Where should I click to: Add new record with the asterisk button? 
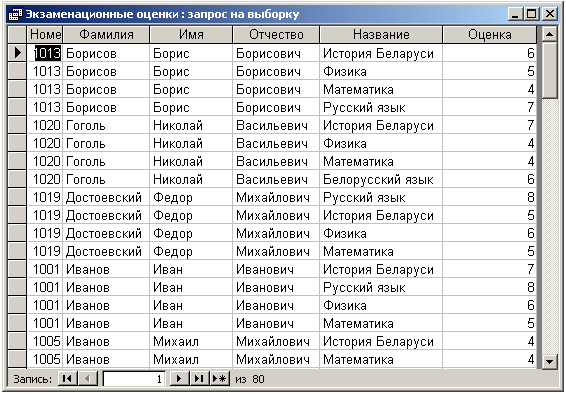click(219, 379)
